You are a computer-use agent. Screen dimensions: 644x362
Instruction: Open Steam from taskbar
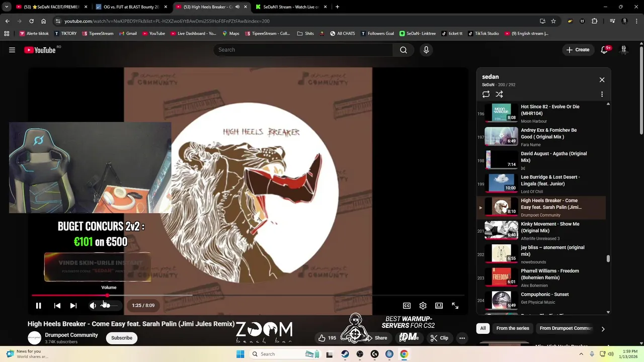(x=345, y=354)
